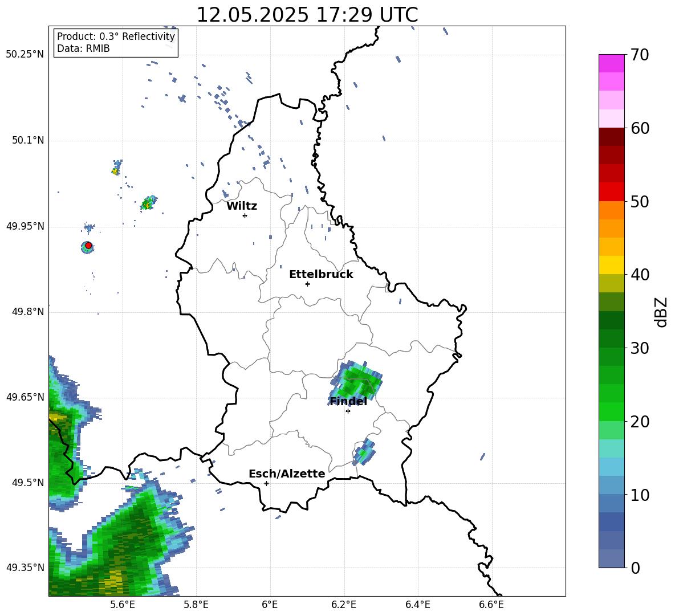This screenshot has width=675, height=616.
Task: Select the Esch/Alzette city label
Action: (287, 474)
